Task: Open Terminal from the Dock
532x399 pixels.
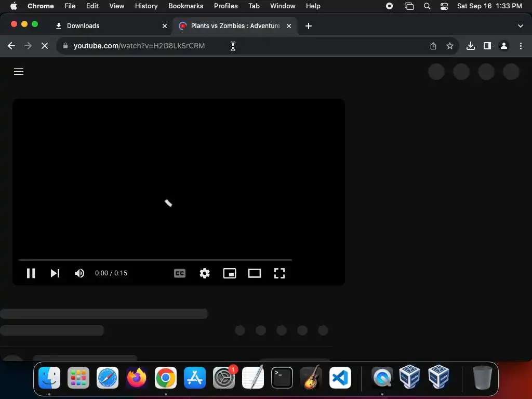Action: (x=282, y=378)
